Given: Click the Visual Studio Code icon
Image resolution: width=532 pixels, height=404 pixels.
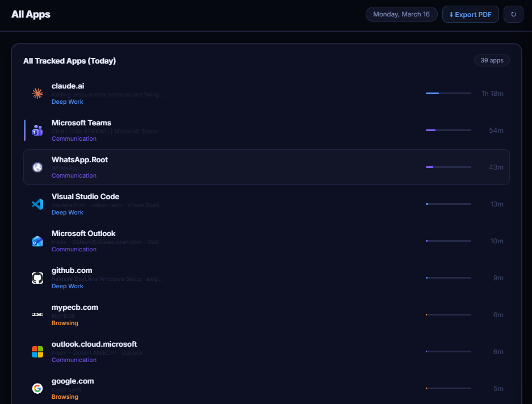Looking at the screenshot, I should (x=37, y=204).
